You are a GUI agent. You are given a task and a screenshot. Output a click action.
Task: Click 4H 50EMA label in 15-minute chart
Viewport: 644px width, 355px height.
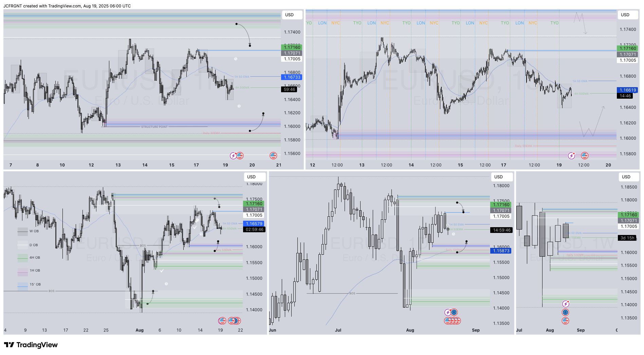click(x=582, y=94)
